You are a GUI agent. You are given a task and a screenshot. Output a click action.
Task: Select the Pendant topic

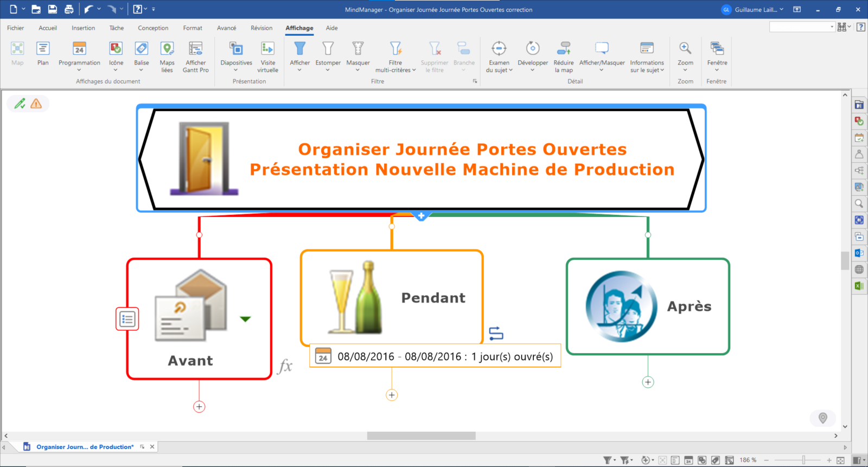(x=433, y=298)
